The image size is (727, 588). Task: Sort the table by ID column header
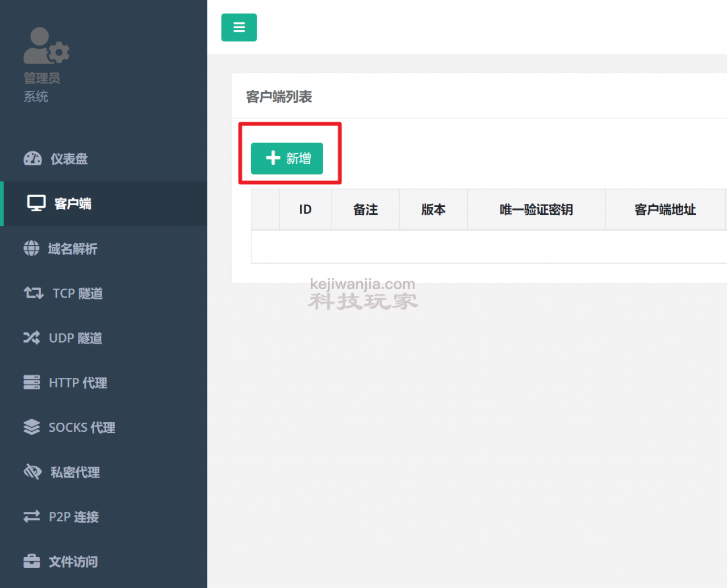[x=305, y=210]
